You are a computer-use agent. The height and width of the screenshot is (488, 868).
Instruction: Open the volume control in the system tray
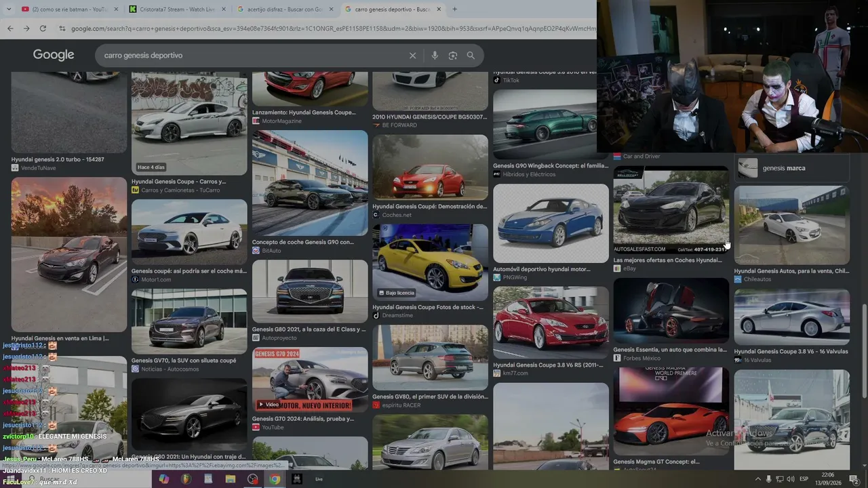791,479
